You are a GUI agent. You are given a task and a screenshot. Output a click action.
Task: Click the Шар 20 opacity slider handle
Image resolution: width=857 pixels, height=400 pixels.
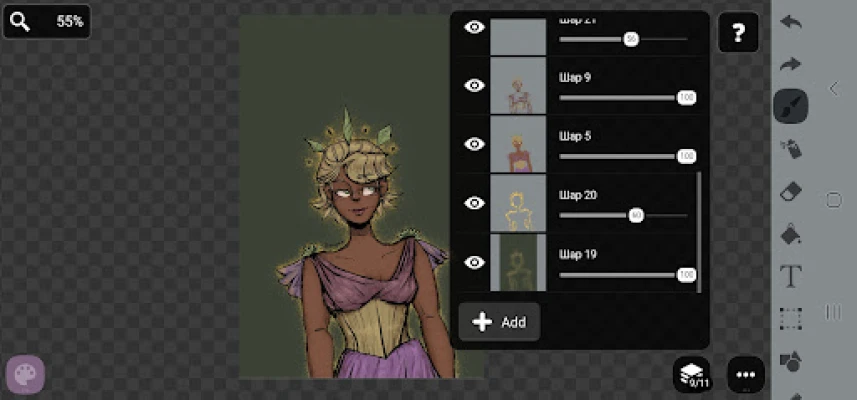click(x=636, y=215)
